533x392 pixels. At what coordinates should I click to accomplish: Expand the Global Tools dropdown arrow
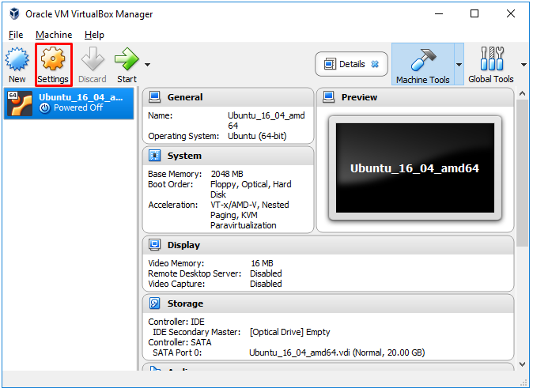coord(524,65)
